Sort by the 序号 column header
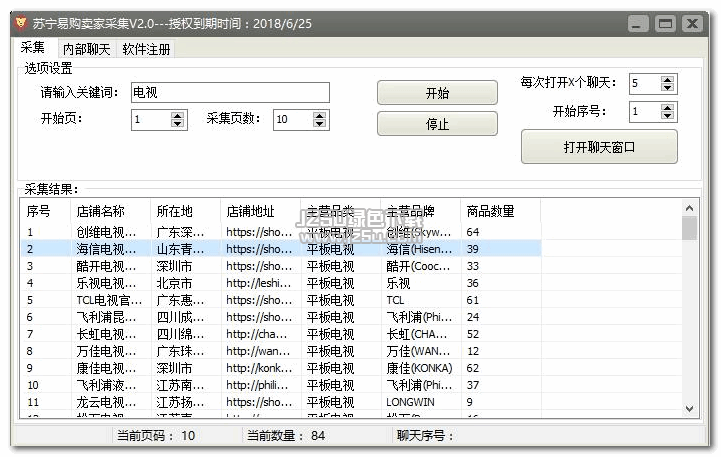The height and width of the screenshot is (457, 721). (45, 211)
